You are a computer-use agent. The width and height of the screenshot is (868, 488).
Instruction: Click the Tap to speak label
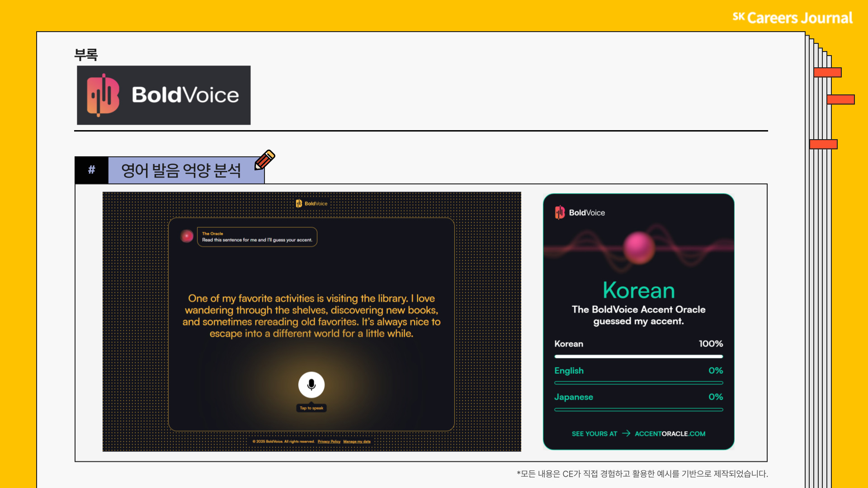[311, 408]
